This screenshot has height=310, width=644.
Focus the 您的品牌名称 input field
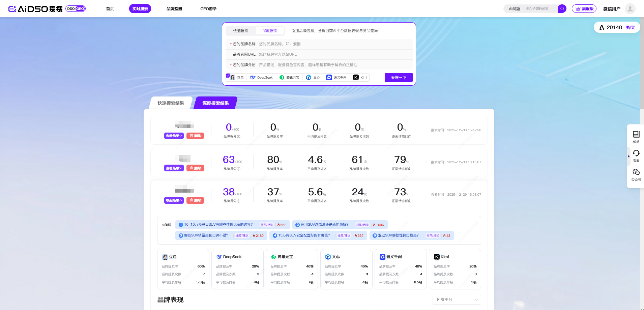tap(334, 44)
